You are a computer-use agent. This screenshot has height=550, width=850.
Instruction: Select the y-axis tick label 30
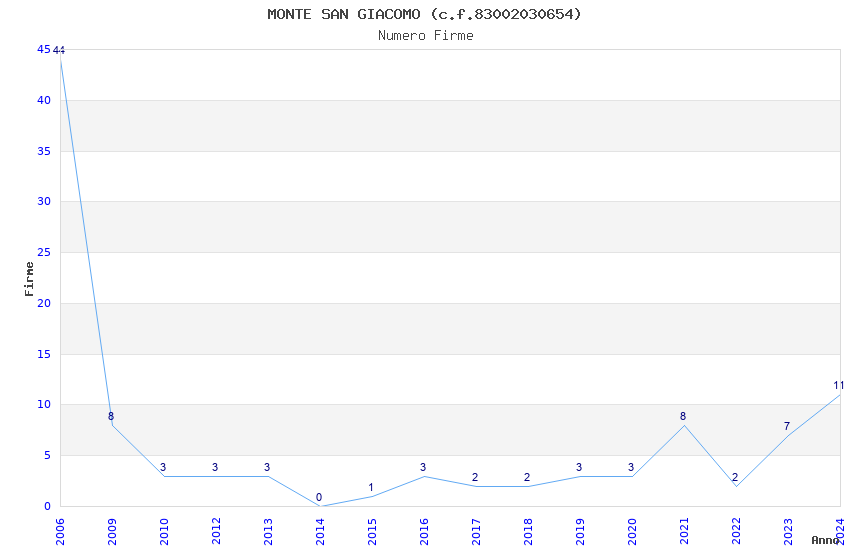click(x=44, y=201)
